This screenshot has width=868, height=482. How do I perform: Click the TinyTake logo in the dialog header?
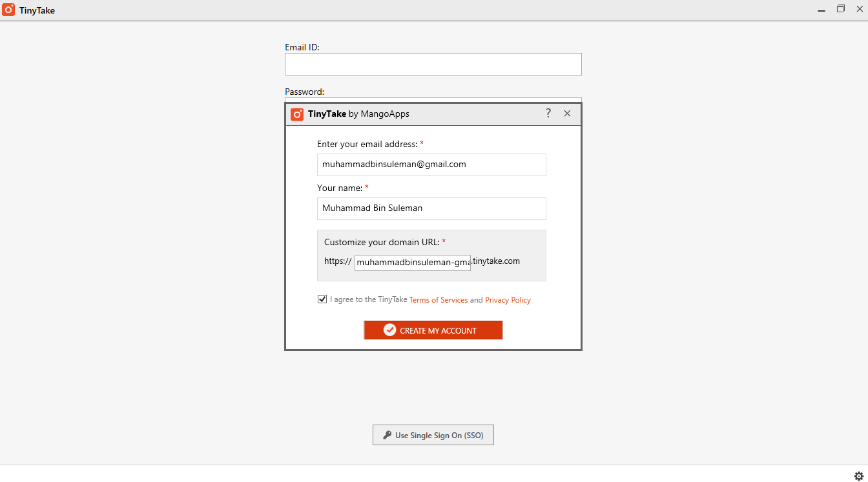point(297,114)
